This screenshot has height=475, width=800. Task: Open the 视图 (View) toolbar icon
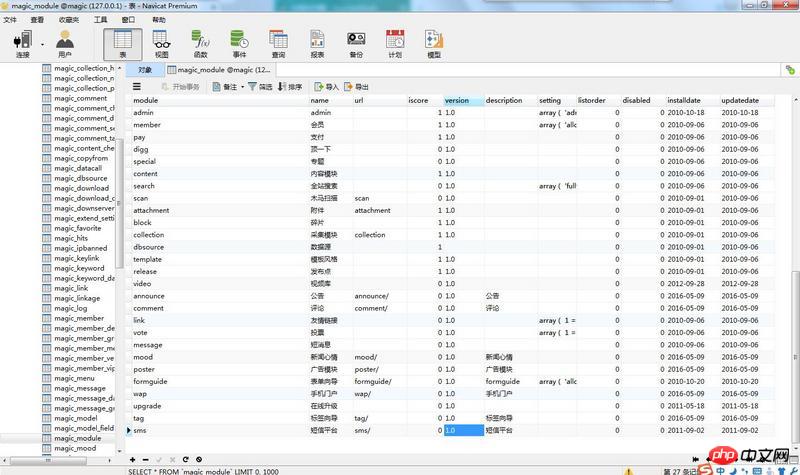pos(161,44)
